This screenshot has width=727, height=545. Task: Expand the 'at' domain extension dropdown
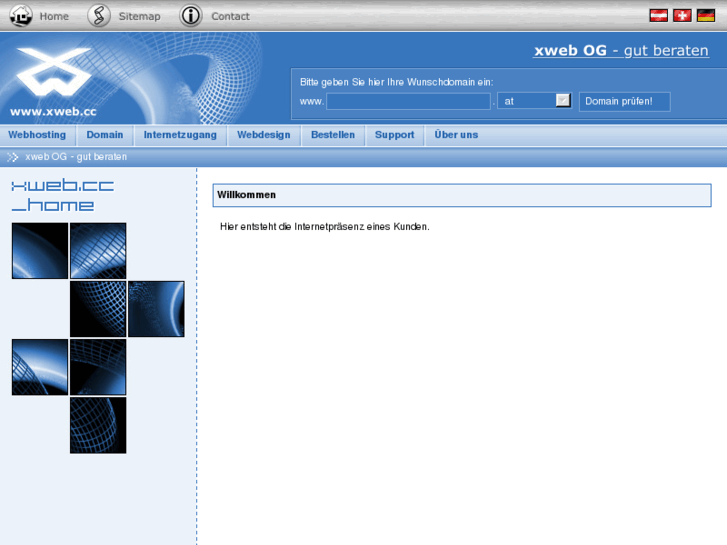click(x=535, y=101)
